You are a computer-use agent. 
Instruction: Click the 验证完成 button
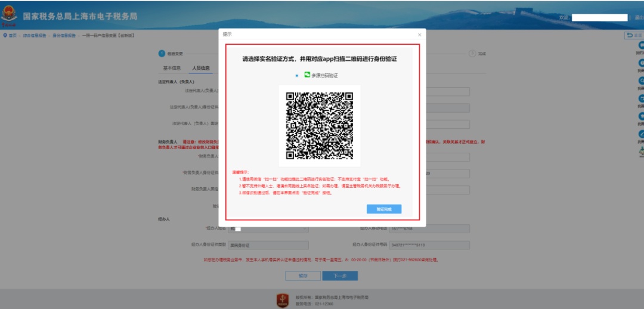pyautogui.click(x=384, y=209)
